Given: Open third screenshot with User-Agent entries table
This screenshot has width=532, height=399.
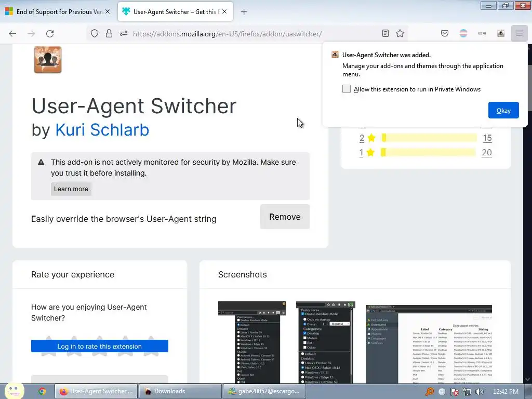Looking at the screenshot, I should tap(429, 344).
